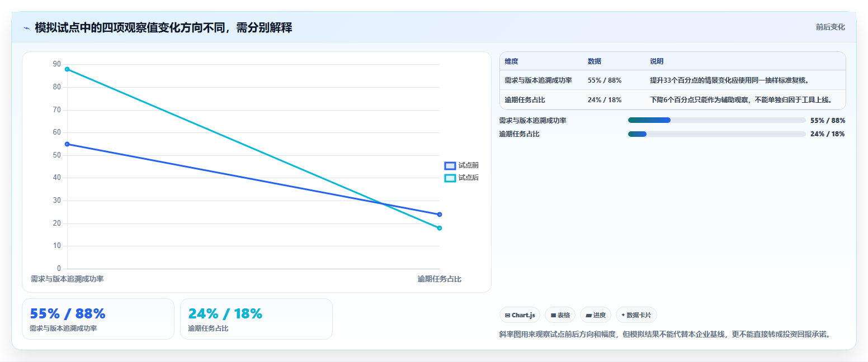868x362 pixels.
Task: Click x-axis label 需求与版本追溯成功率
Action: [67, 279]
